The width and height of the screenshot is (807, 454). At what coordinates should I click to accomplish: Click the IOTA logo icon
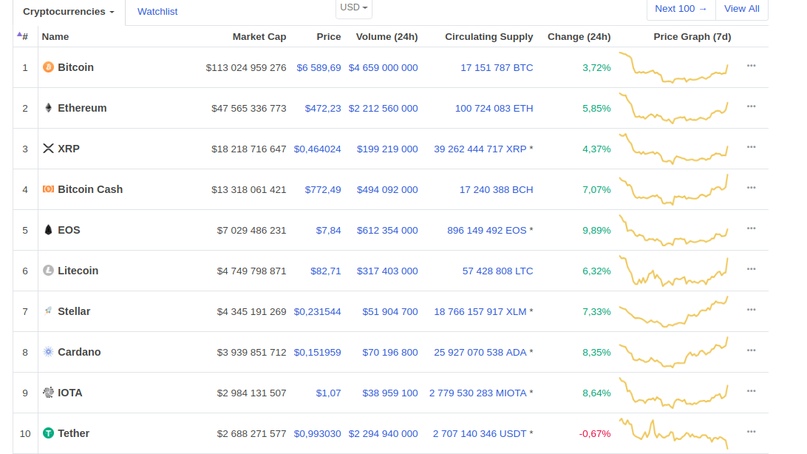(48, 393)
